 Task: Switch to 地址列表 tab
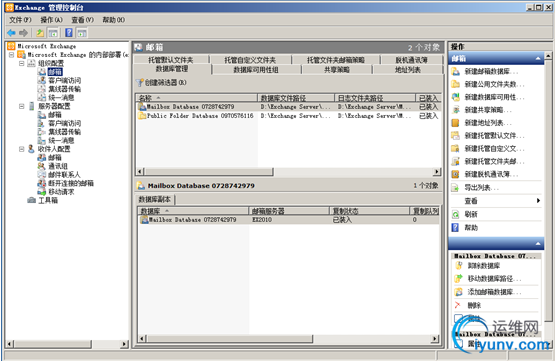pyautogui.click(x=408, y=70)
